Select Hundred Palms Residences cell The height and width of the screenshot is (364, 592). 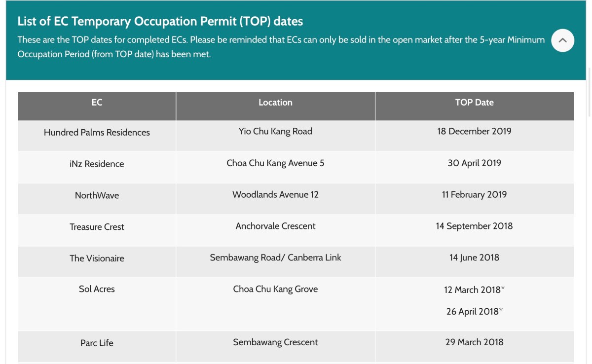click(97, 132)
